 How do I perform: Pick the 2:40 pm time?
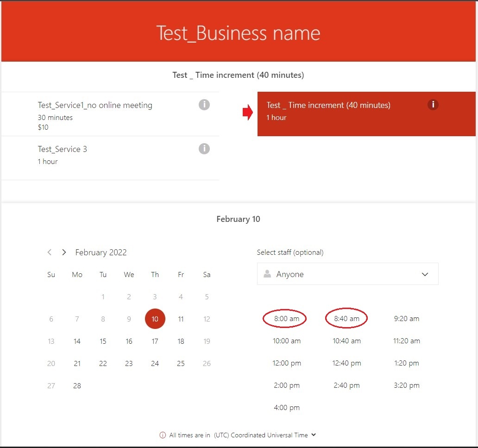coord(346,385)
